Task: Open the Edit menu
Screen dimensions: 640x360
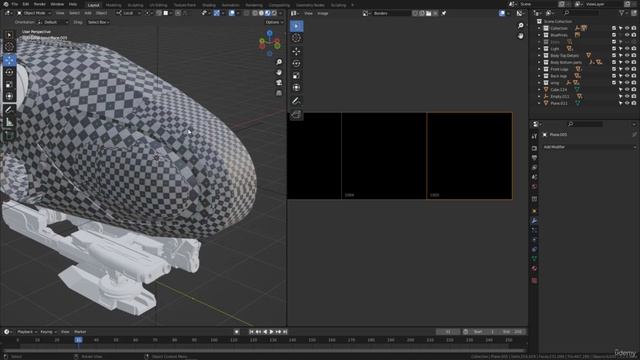Action: (26, 4)
